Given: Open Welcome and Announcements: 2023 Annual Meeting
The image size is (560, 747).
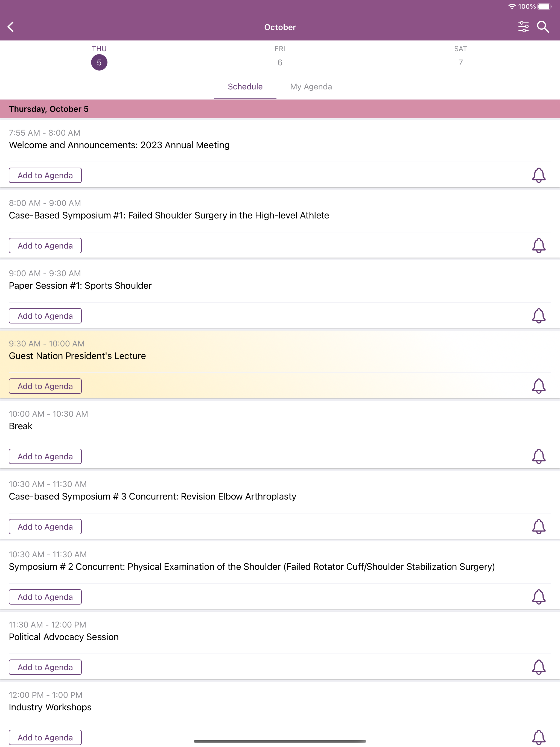Looking at the screenshot, I should (x=119, y=145).
